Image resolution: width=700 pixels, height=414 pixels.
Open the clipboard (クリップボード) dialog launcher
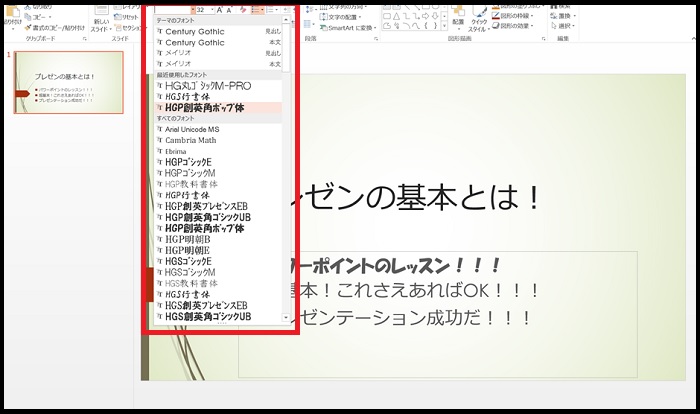coord(85,39)
